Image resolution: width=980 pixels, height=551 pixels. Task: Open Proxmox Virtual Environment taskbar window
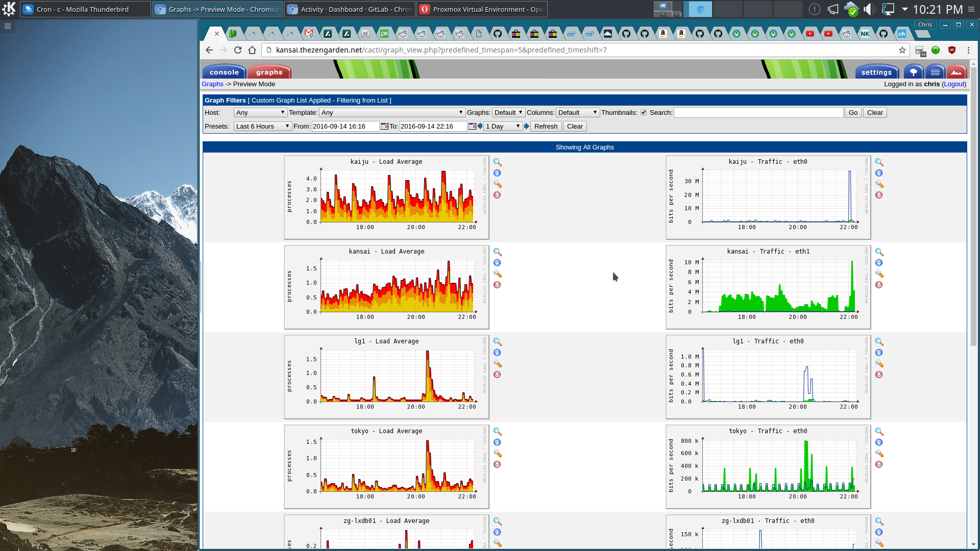click(x=482, y=9)
